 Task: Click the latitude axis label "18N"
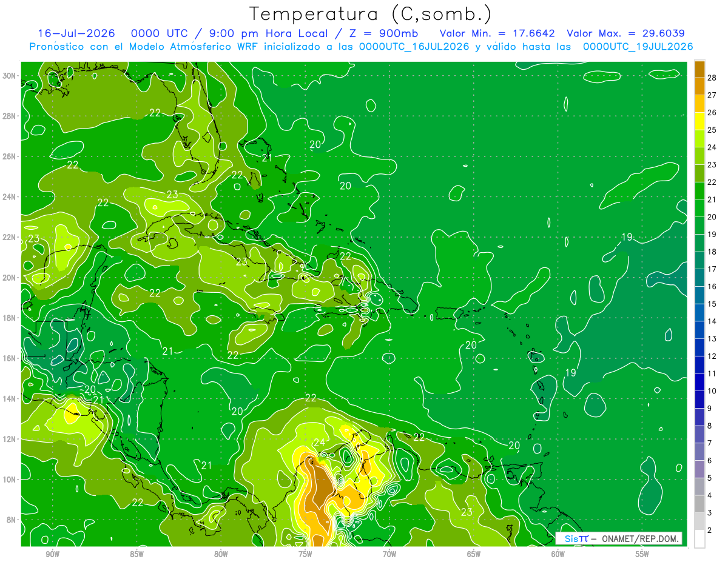(10, 318)
